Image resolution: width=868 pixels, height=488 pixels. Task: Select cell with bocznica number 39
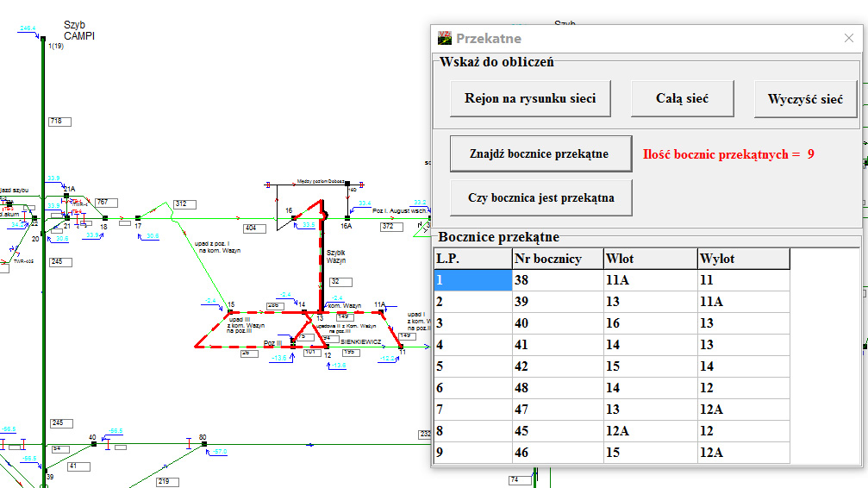(558, 302)
